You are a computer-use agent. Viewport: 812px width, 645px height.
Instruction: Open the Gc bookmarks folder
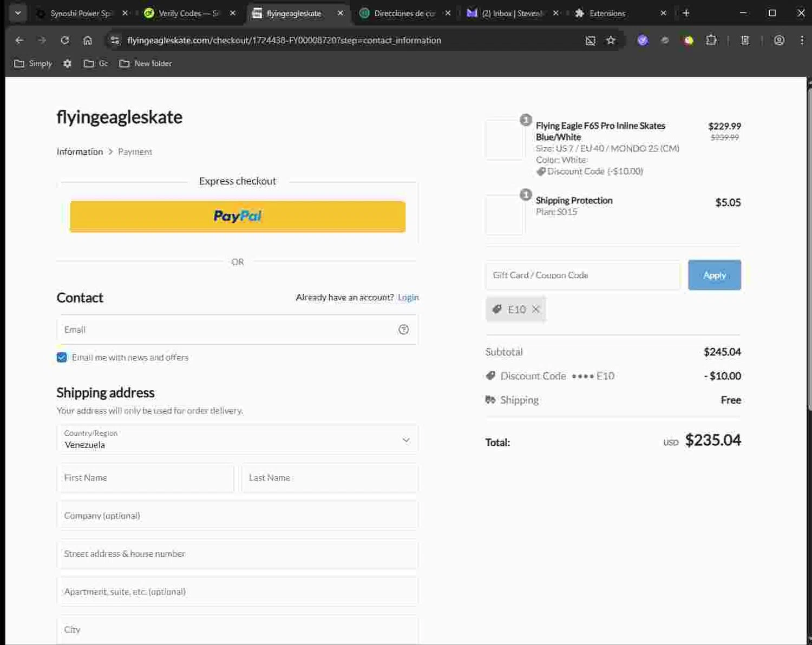click(96, 63)
